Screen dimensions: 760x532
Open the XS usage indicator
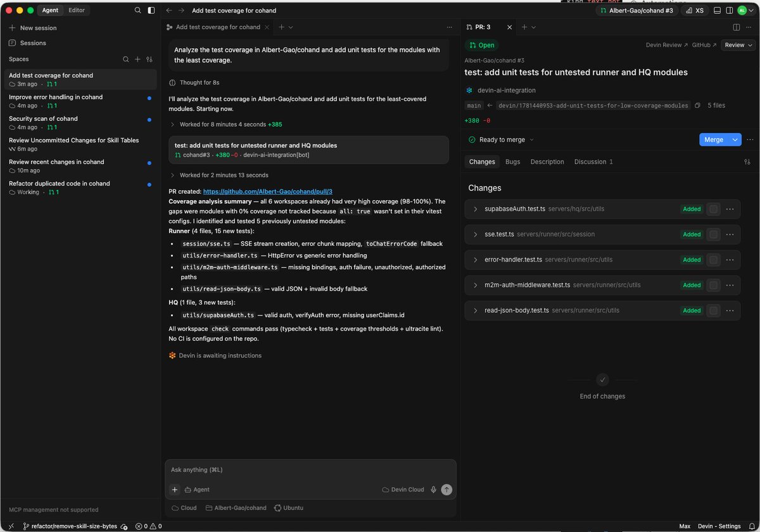pos(695,10)
